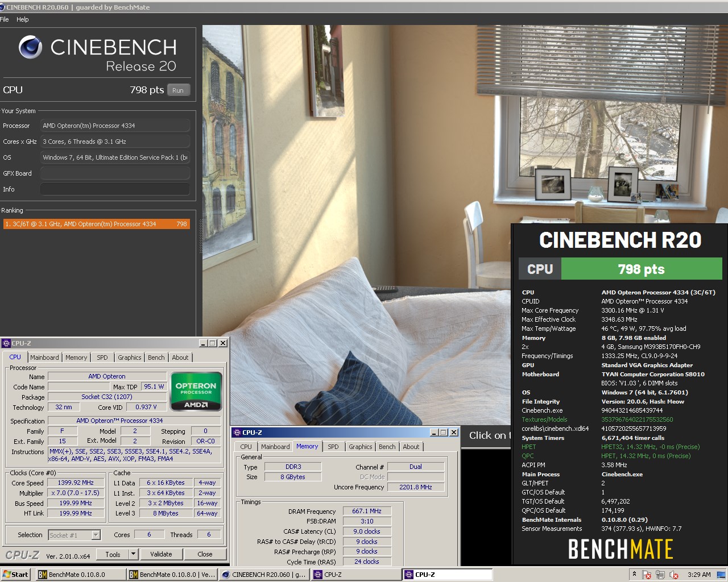Select the 3C/6T Opteron 4334 ranking entry
The width and height of the screenshot is (728, 582).
[97, 224]
